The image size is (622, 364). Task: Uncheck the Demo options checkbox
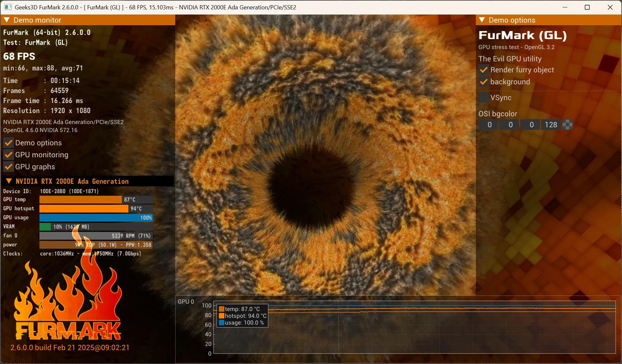(8, 143)
